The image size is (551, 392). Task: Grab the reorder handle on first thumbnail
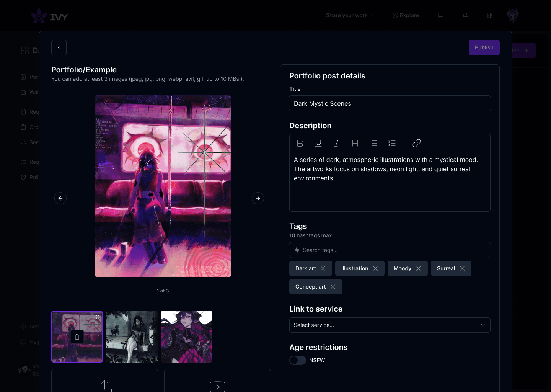pyautogui.click(x=98, y=317)
